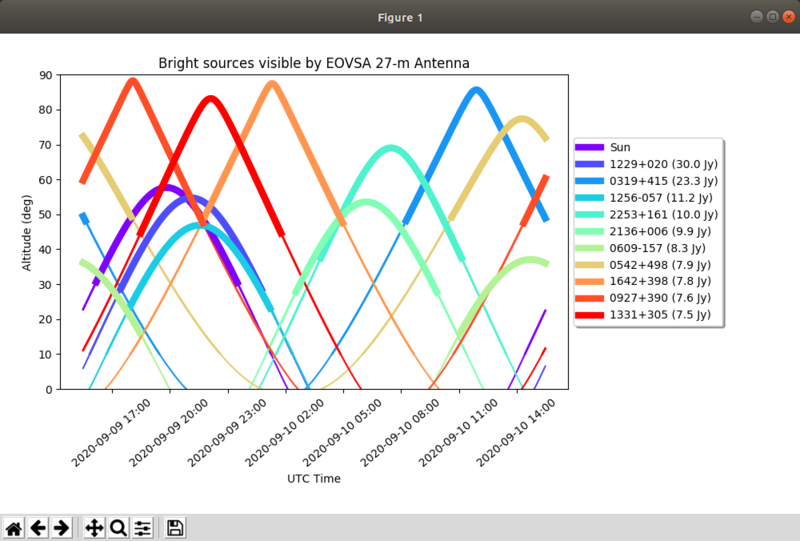Screen dimensions: 800x541
Task: Close the Figure 1 window
Action: 788,17
